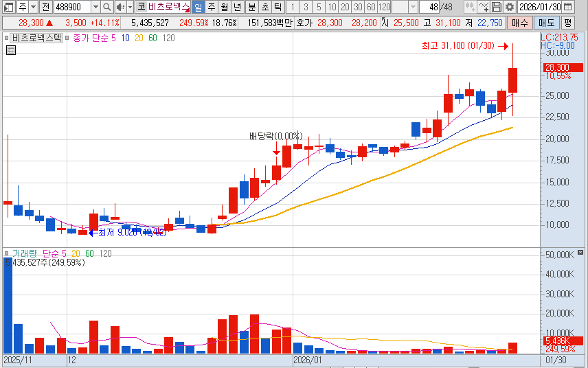Click trading volume value 5,435,527
This screenshot has width=588, height=368.
(x=150, y=23)
